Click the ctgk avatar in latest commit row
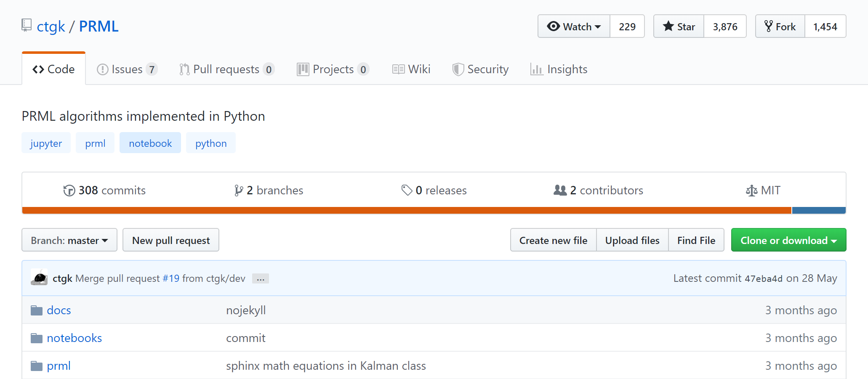Viewport: 868px width, 379px height. point(39,278)
